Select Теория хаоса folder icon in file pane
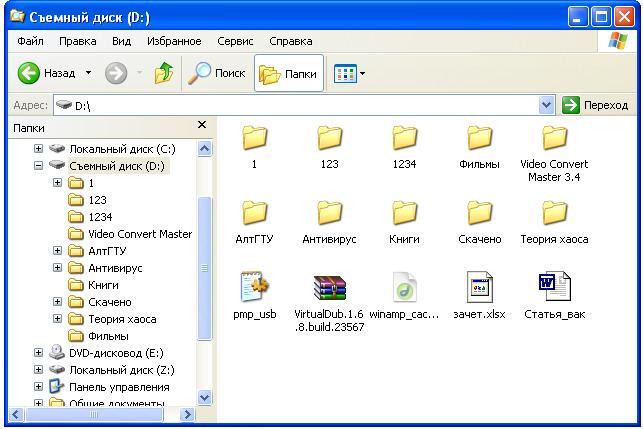Viewport: 643px width, 429px height. (554, 213)
